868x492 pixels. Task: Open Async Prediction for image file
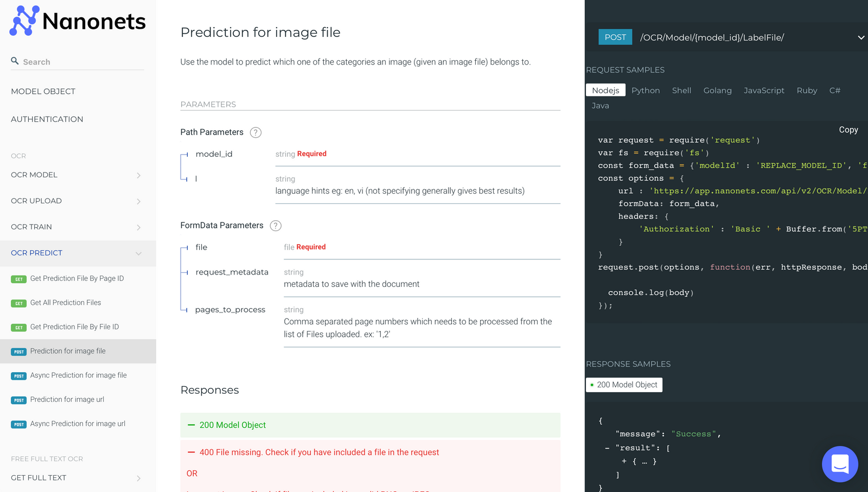(78, 375)
